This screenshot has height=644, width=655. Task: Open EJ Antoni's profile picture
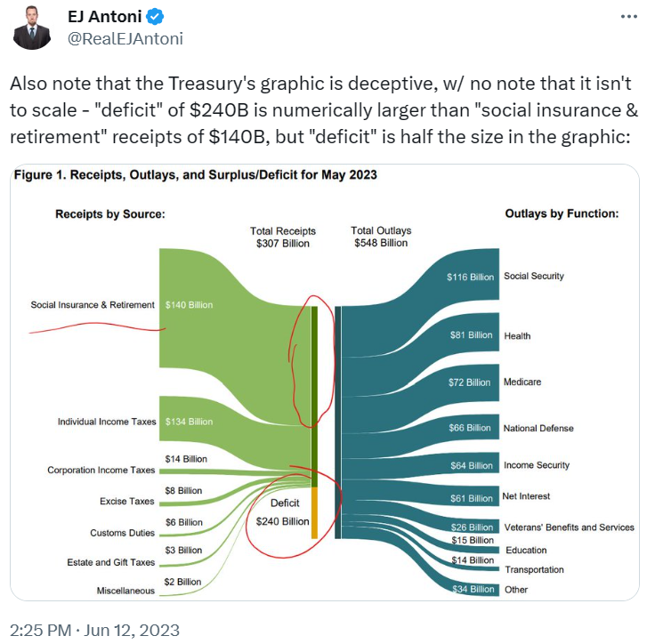click(x=32, y=28)
